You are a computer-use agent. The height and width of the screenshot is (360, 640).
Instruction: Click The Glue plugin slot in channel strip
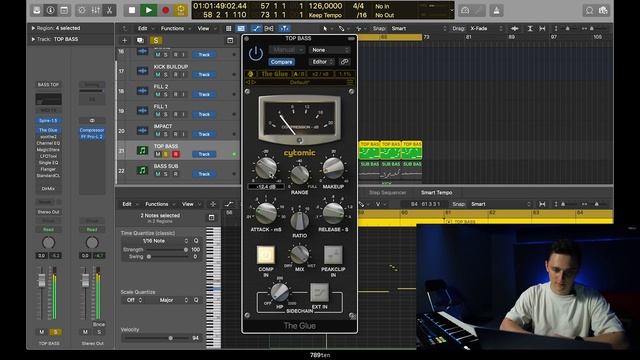click(48, 130)
